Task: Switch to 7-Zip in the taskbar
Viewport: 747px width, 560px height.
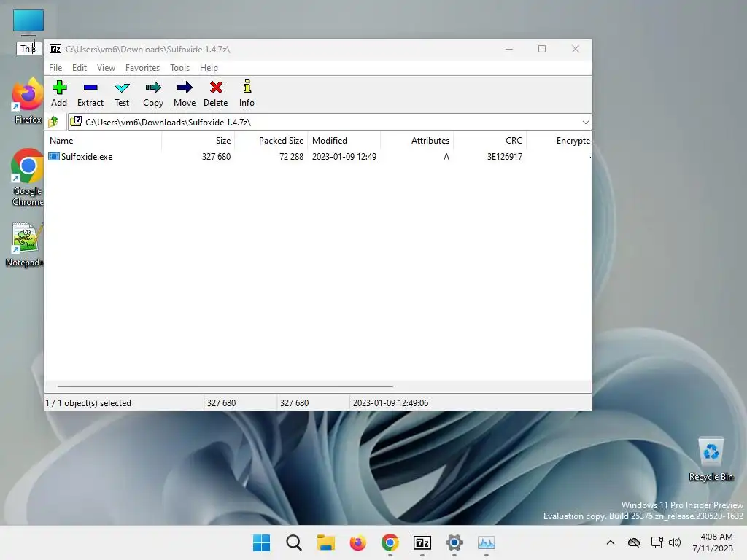Action: point(422,542)
